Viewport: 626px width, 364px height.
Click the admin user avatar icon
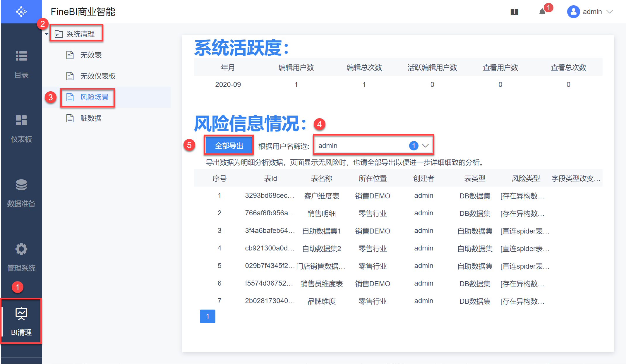tap(573, 12)
